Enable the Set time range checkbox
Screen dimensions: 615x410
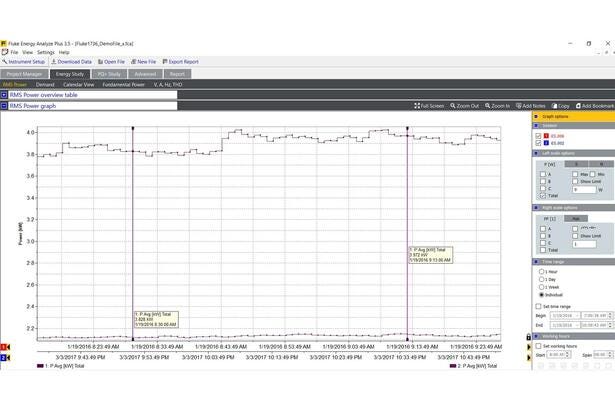(538, 306)
